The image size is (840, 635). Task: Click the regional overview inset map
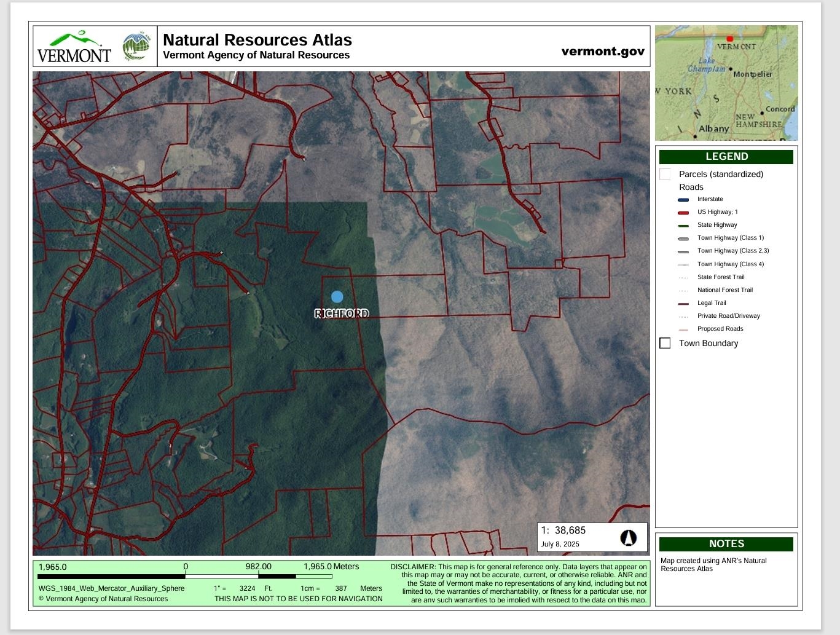tap(726, 83)
